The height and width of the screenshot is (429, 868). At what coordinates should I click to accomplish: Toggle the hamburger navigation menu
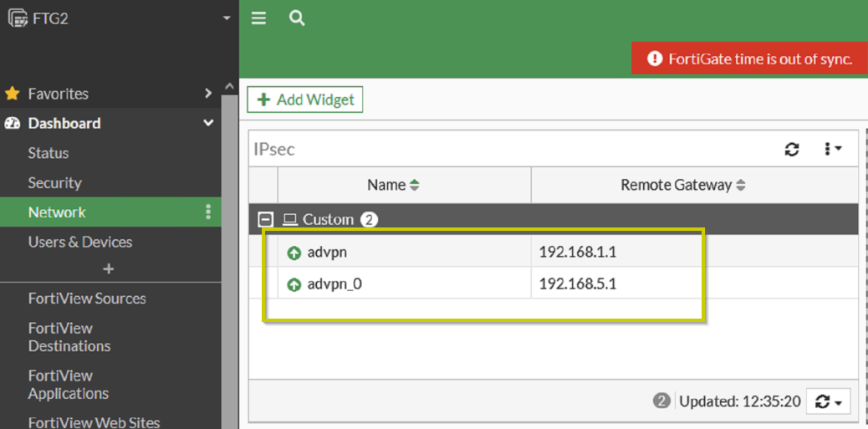pyautogui.click(x=258, y=19)
